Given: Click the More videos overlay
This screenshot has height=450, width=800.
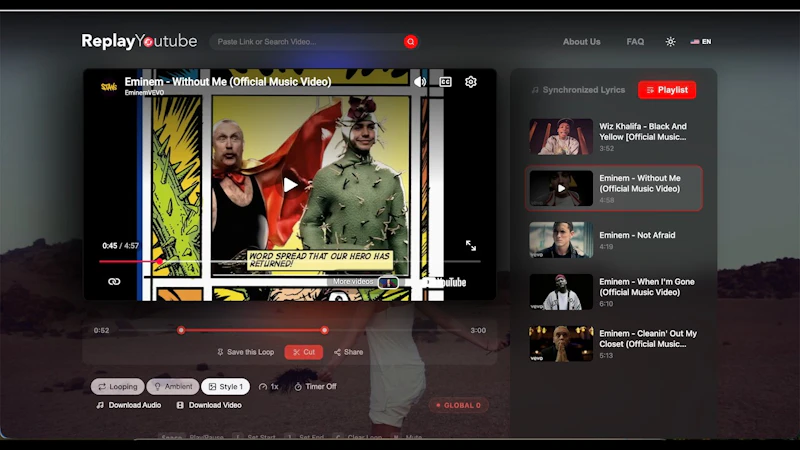Looking at the screenshot, I should (x=364, y=282).
